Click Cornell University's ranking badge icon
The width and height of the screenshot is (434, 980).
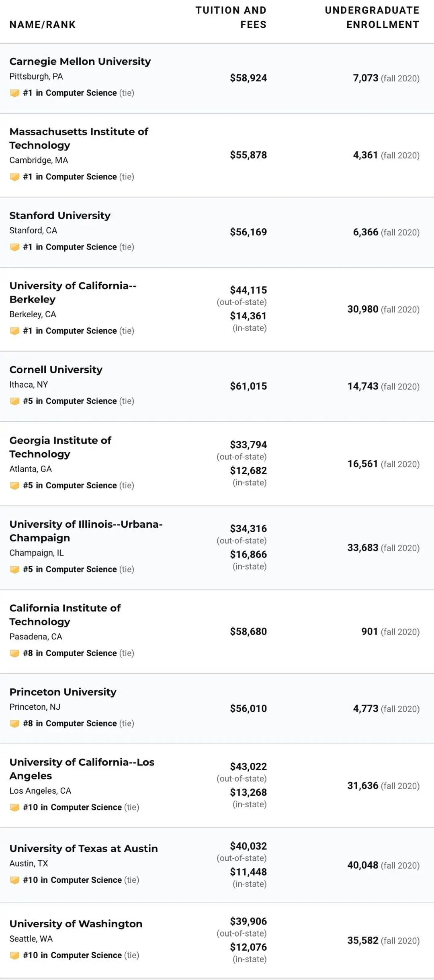pos(14,402)
